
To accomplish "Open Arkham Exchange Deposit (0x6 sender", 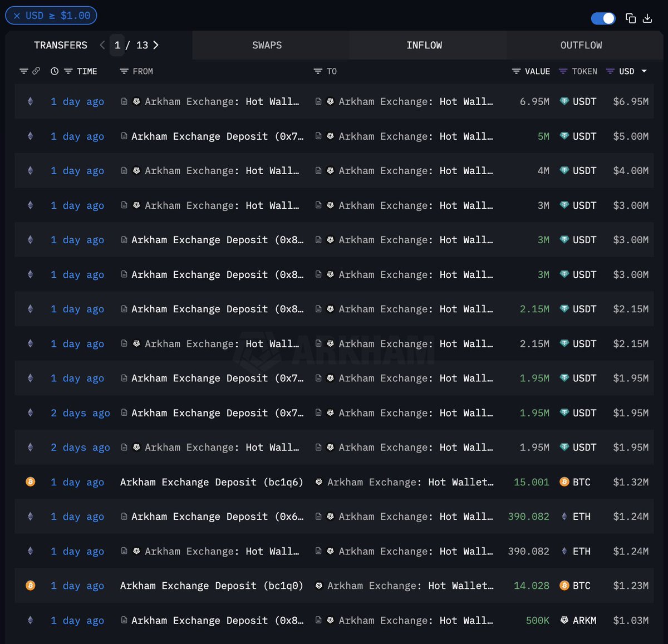I will [218, 517].
